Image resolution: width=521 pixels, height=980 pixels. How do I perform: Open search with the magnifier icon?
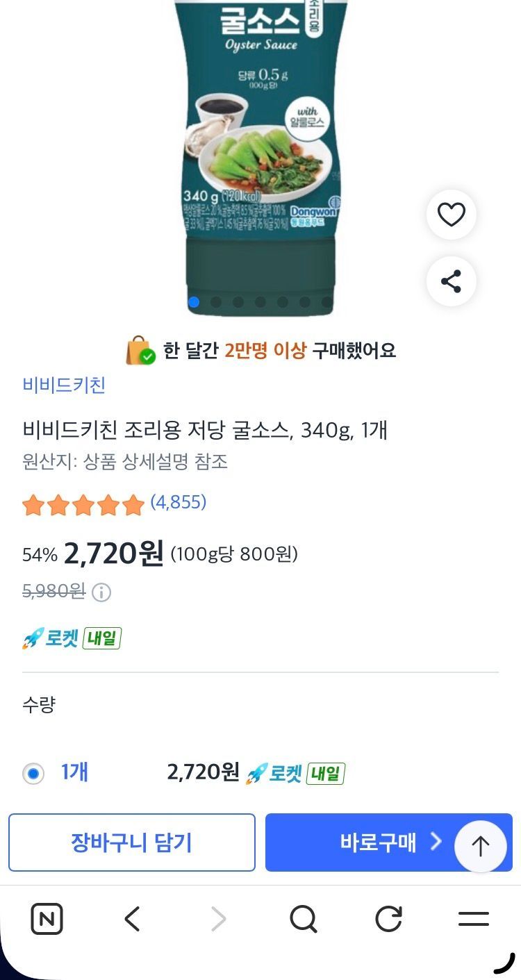click(304, 920)
